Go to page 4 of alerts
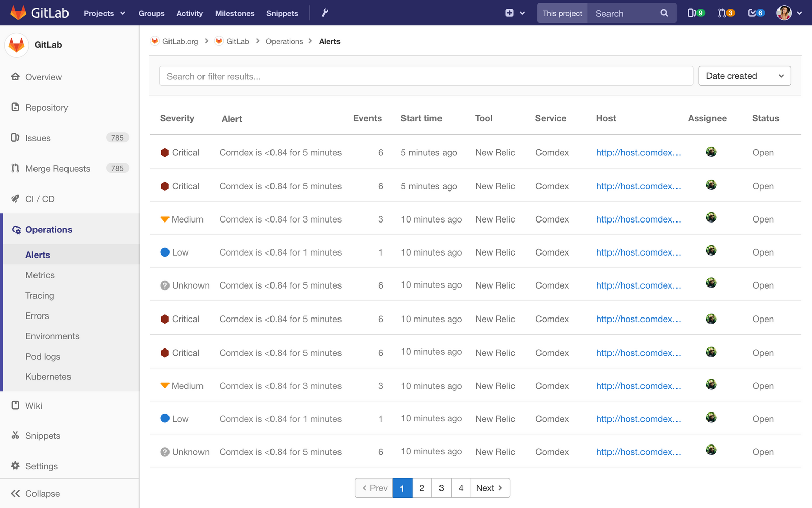812x508 pixels. tap(461, 488)
